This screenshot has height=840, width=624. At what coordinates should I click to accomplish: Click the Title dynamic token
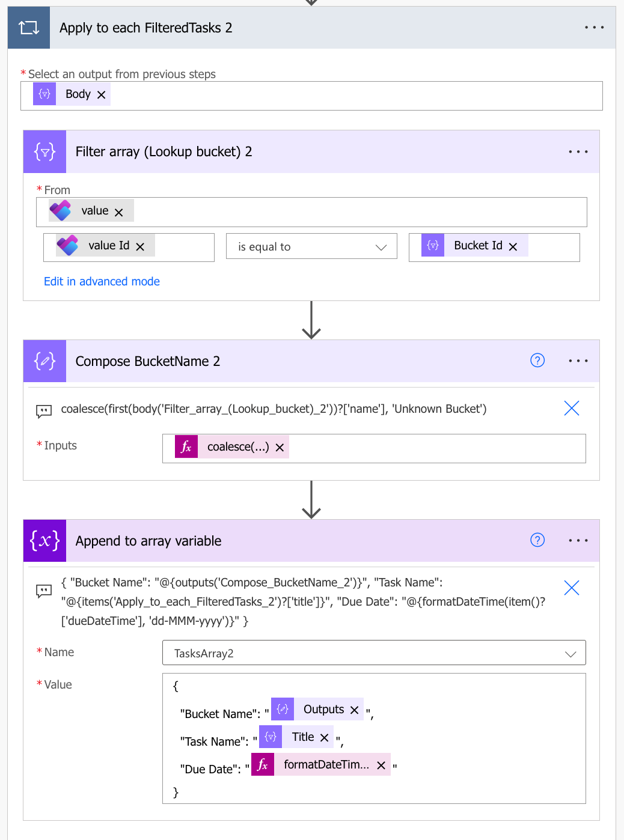click(x=296, y=737)
